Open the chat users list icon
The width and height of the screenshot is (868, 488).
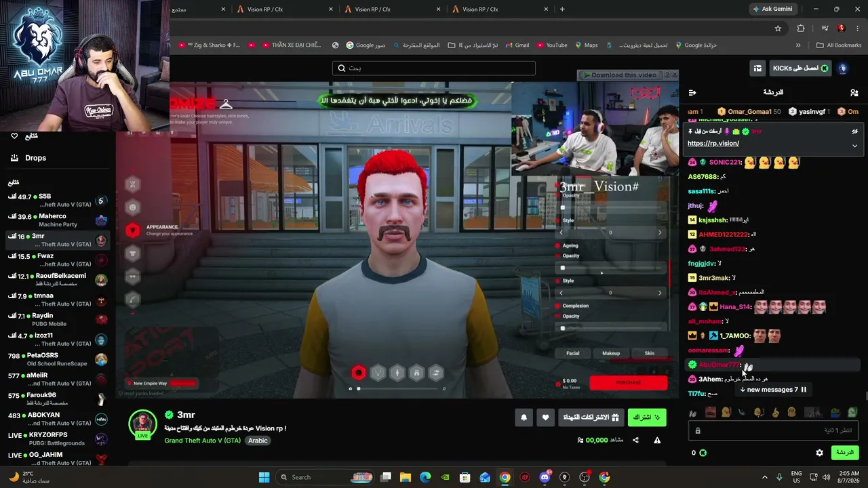point(854,92)
